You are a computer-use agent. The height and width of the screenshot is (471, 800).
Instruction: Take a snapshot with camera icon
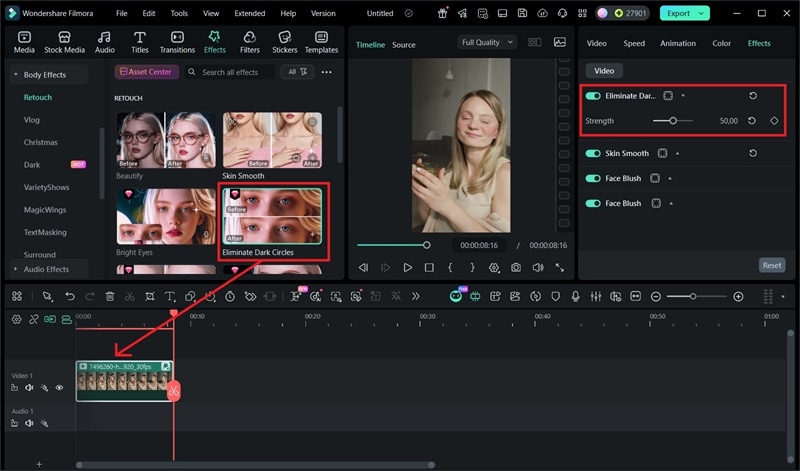coord(516,268)
